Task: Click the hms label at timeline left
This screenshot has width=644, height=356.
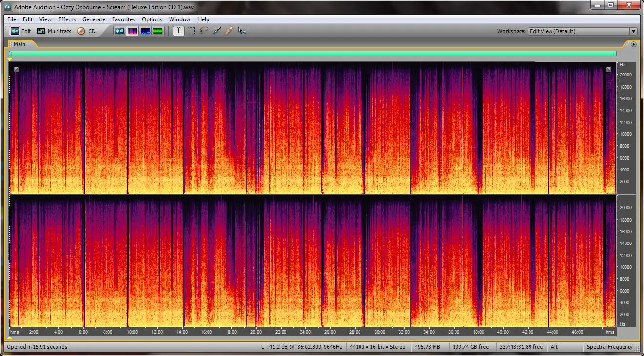Action: pyautogui.click(x=15, y=332)
